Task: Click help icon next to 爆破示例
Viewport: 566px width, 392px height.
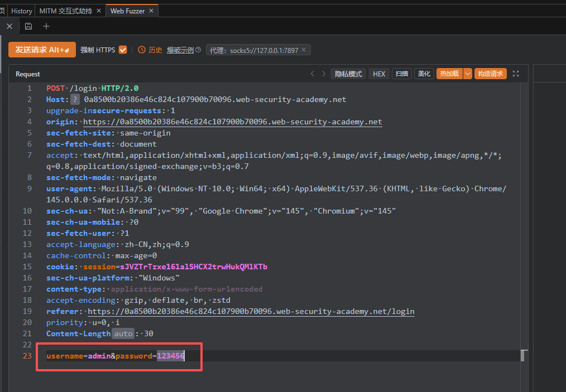Action: 198,50
